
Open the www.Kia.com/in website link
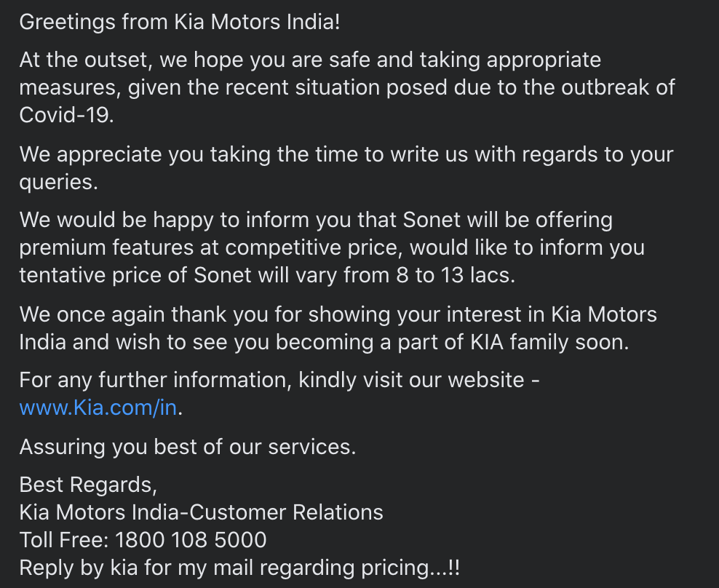(98, 408)
